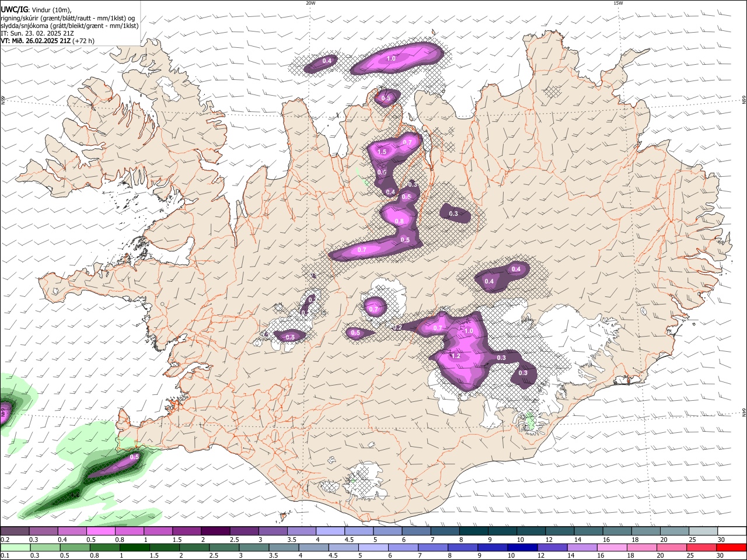Screen dimensions: 747x560
Task: Click the 0.1 label in lower legend row
Action: click(5, 555)
